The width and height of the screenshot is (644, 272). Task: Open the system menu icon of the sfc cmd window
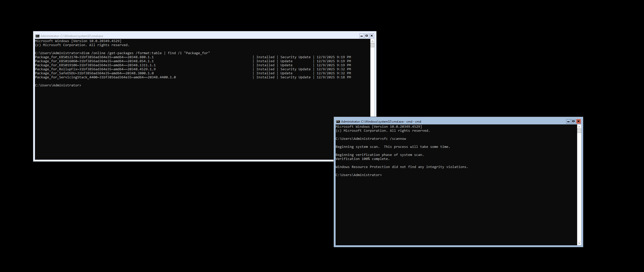click(338, 121)
